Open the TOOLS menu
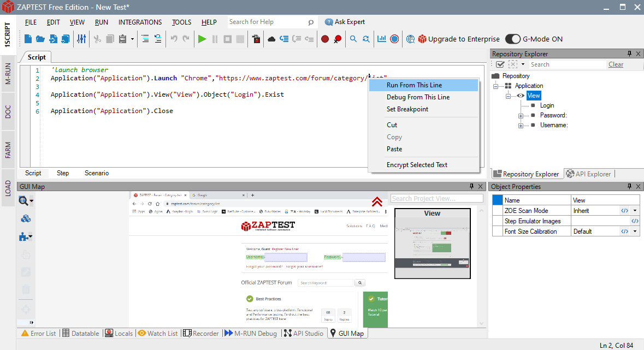644x350 pixels. pos(181,22)
